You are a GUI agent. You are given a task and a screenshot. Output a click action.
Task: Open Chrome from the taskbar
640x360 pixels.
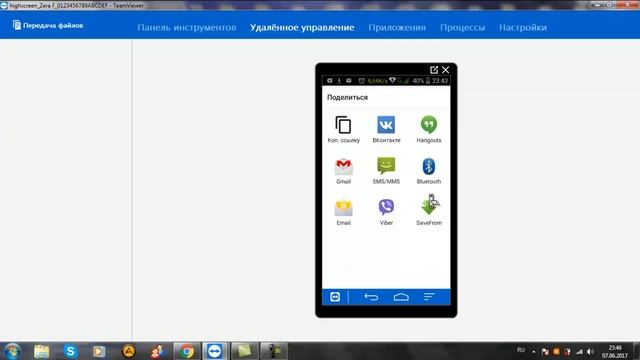[187, 351]
